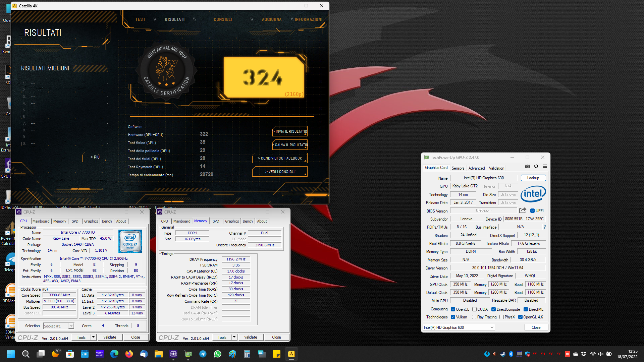
Task: Open WhatsApp from the taskbar
Action: click(218, 354)
